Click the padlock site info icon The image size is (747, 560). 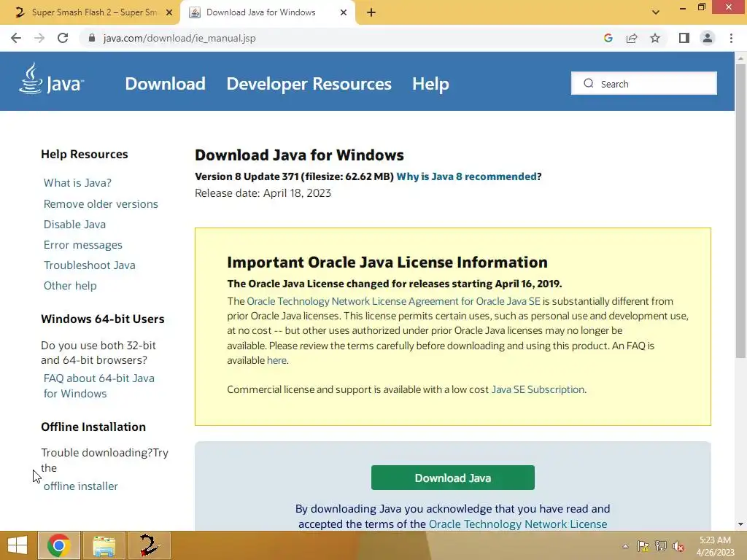(x=92, y=38)
